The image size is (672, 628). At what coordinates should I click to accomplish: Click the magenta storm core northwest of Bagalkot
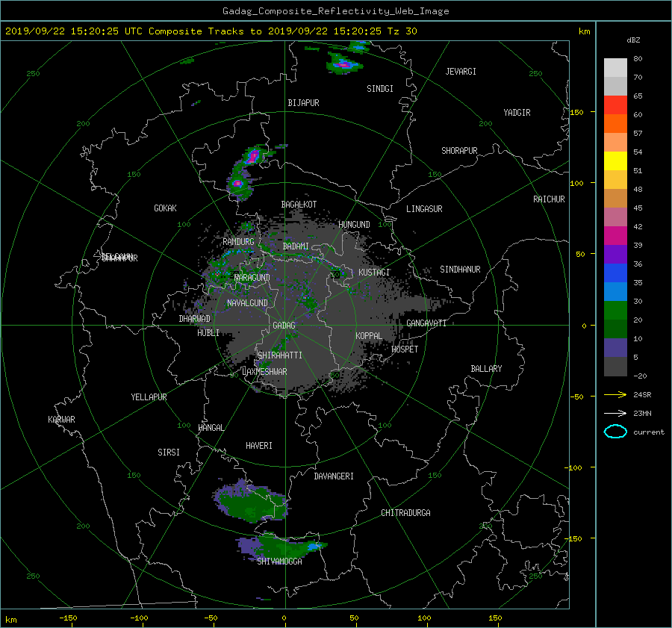[253, 155]
